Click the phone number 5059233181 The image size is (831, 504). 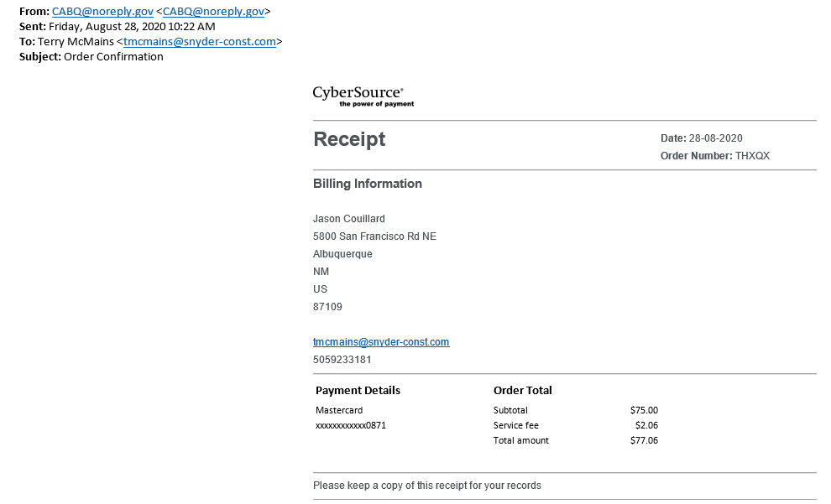[x=342, y=360]
